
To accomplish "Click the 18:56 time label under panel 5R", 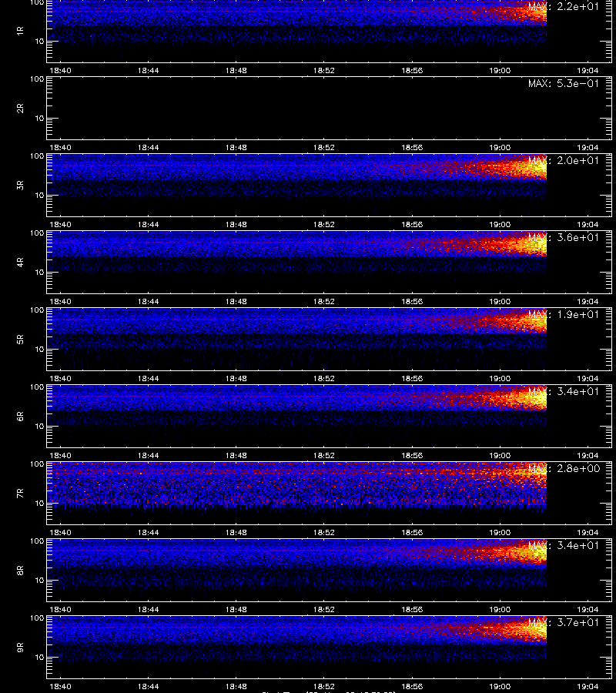I will (x=412, y=378).
